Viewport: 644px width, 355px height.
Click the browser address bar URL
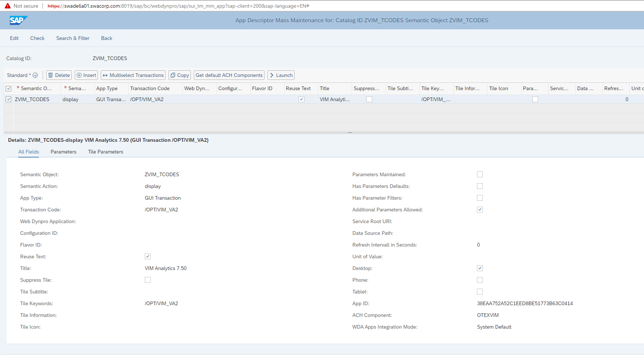point(178,6)
